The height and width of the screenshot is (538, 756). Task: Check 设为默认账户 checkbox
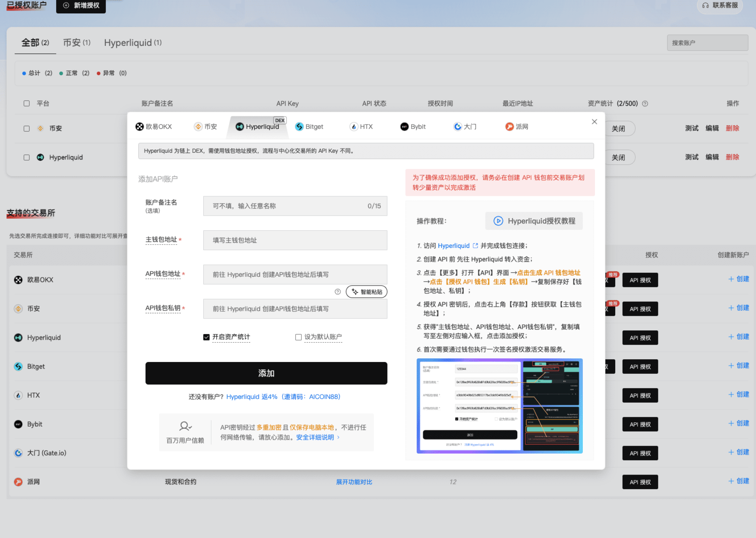coord(298,337)
